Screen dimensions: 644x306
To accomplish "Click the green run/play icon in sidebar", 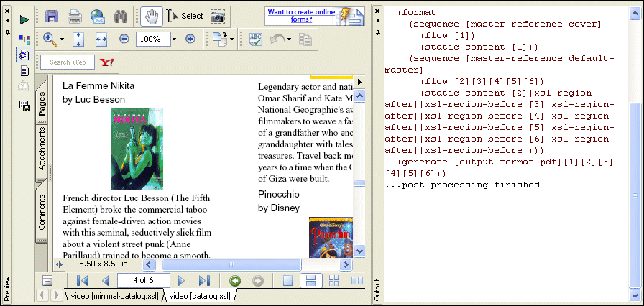I will pyautogui.click(x=24, y=20).
